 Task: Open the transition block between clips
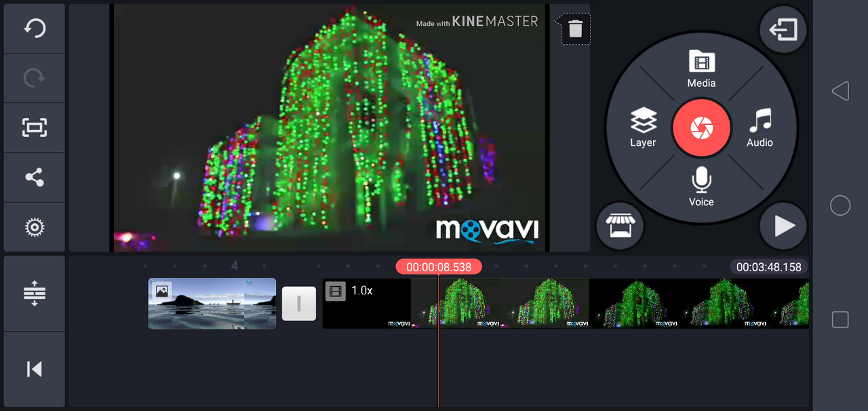tap(299, 303)
